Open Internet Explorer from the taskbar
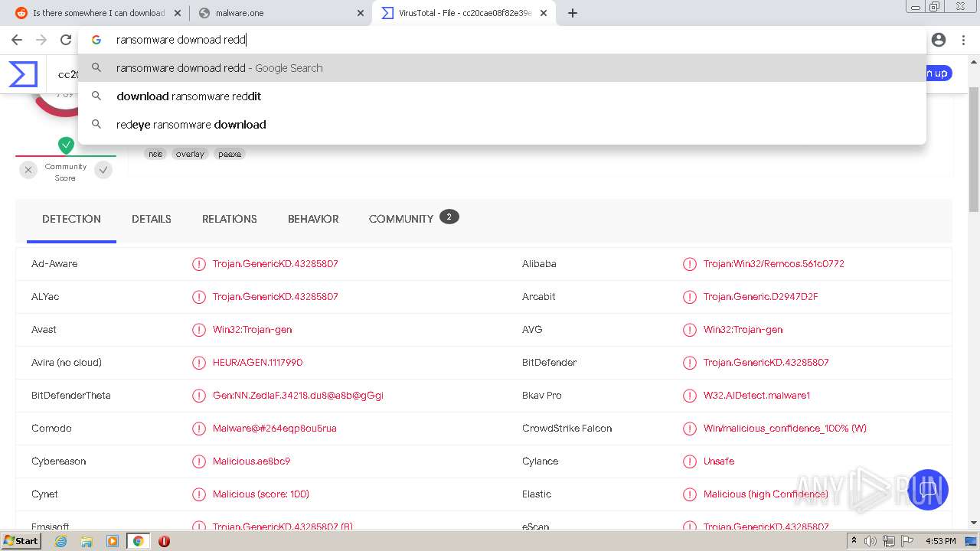This screenshot has width=980, height=551. coord(61,541)
